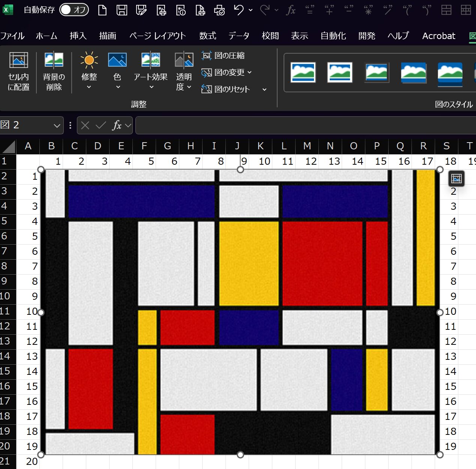
Task: Switch to the 自動化 tab
Action: (333, 36)
